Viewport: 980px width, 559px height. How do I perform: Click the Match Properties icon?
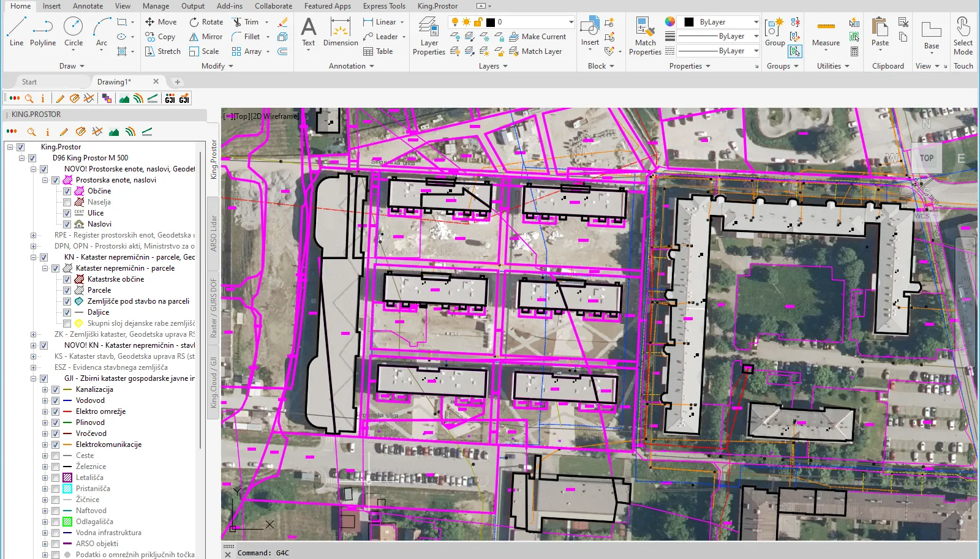point(645,36)
